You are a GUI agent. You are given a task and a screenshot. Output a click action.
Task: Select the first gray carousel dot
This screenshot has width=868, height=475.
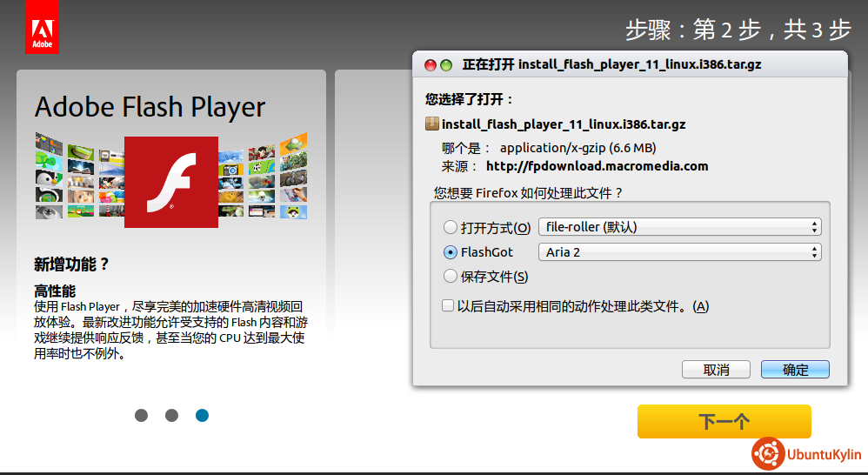click(x=142, y=416)
